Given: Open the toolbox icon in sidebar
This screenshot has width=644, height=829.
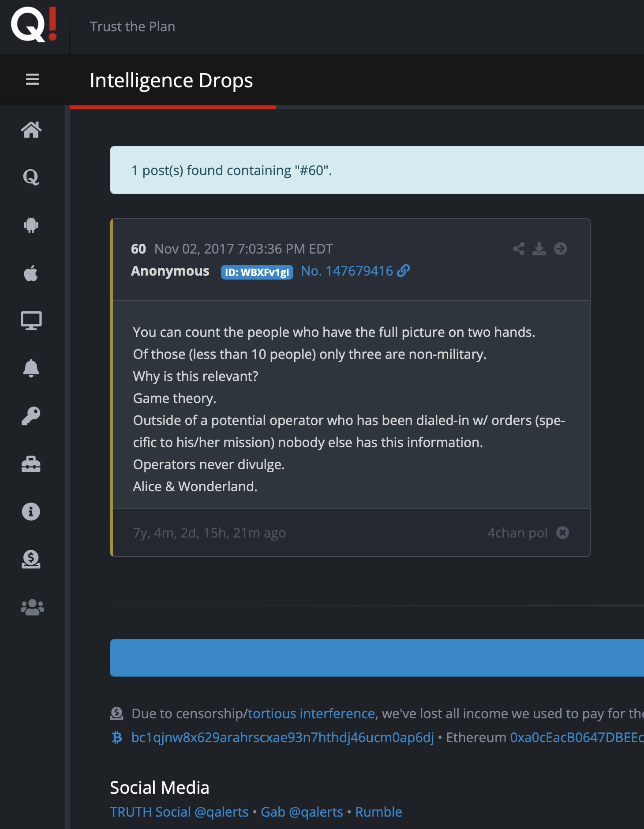Looking at the screenshot, I should pyautogui.click(x=31, y=464).
